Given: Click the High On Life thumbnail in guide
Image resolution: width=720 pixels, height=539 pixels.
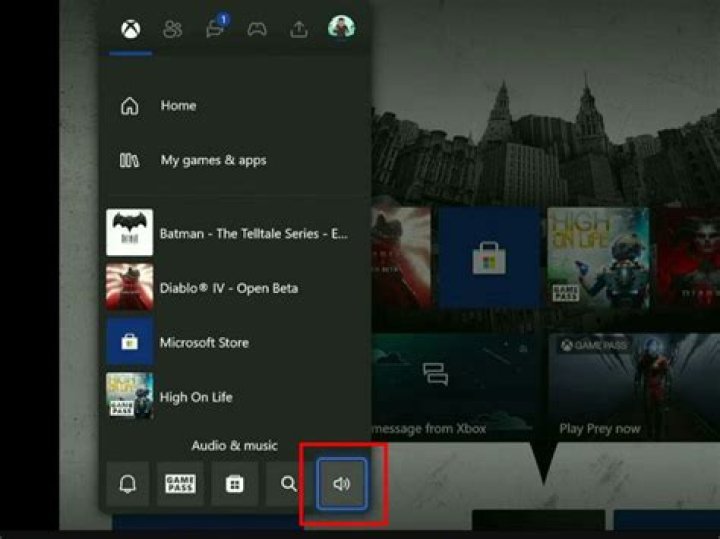Looking at the screenshot, I should (x=129, y=396).
